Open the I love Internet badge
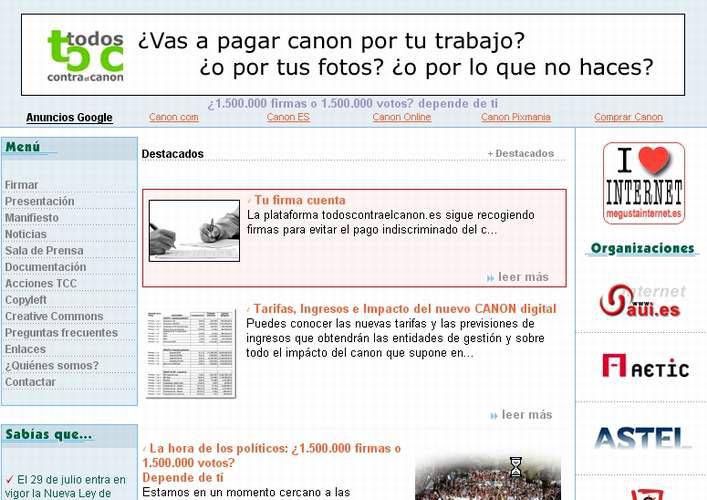This screenshot has width=707, height=500. click(x=643, y=183)
